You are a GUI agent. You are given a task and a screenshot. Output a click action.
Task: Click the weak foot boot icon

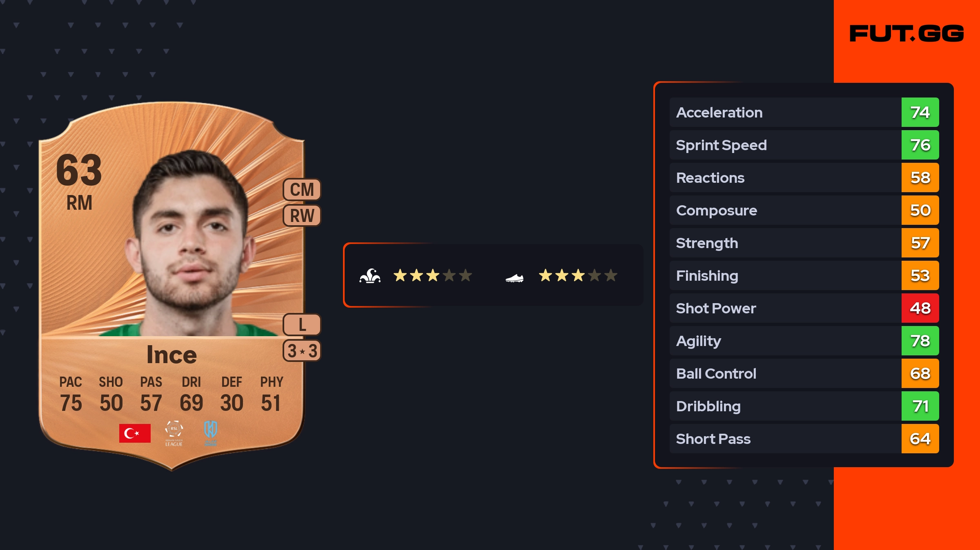(514, 277)
